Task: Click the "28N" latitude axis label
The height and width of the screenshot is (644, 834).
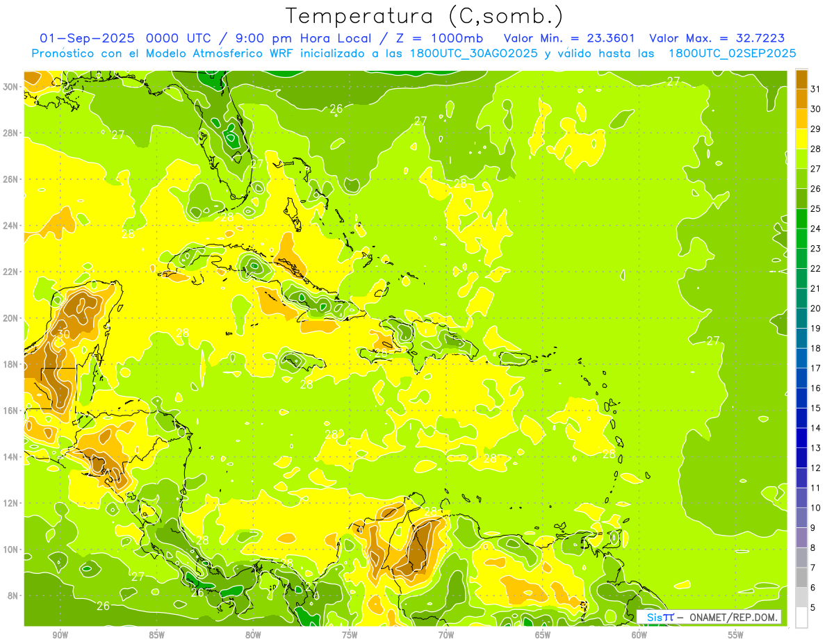Action: [11, 133]
